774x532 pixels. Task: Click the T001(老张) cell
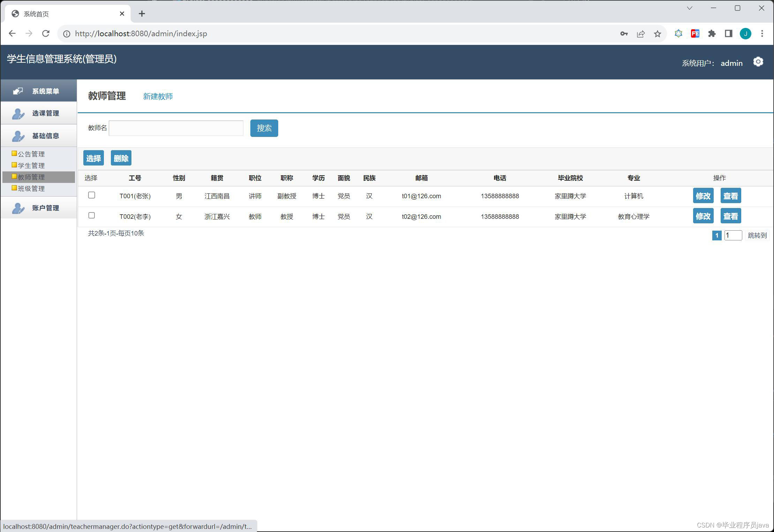[135, 196]
